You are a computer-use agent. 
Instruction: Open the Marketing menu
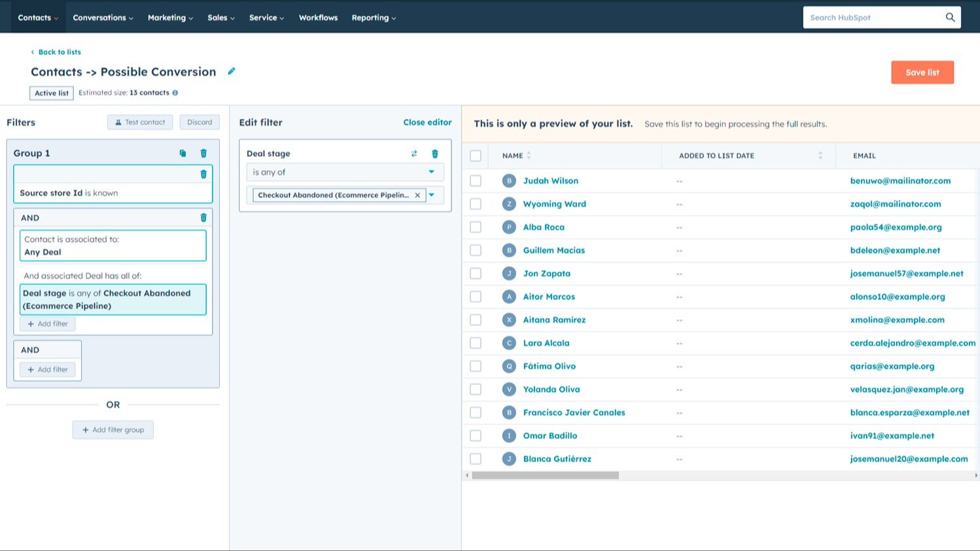[170, 18]
